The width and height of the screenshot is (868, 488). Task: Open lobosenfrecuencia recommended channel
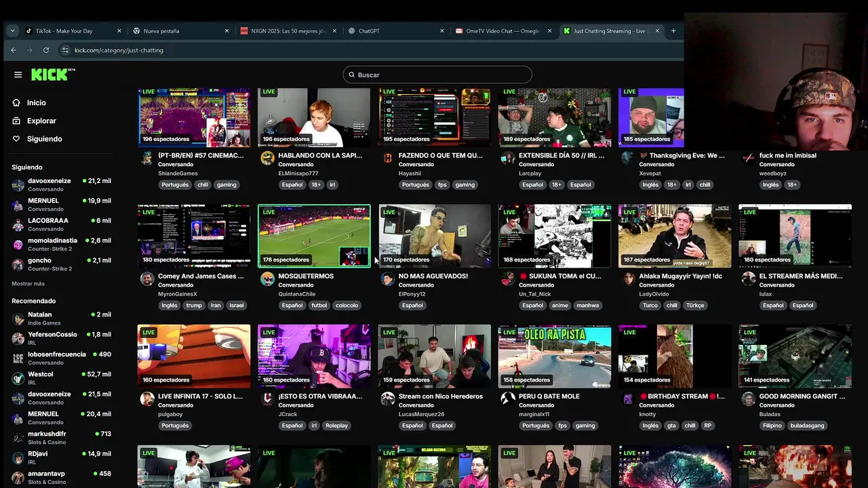point(61,358)
